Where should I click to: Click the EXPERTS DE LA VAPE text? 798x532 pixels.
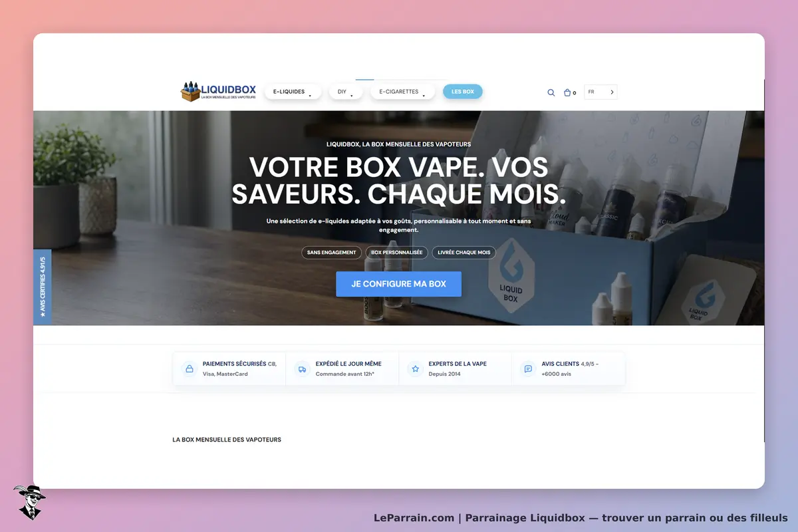tap(458, 364)
